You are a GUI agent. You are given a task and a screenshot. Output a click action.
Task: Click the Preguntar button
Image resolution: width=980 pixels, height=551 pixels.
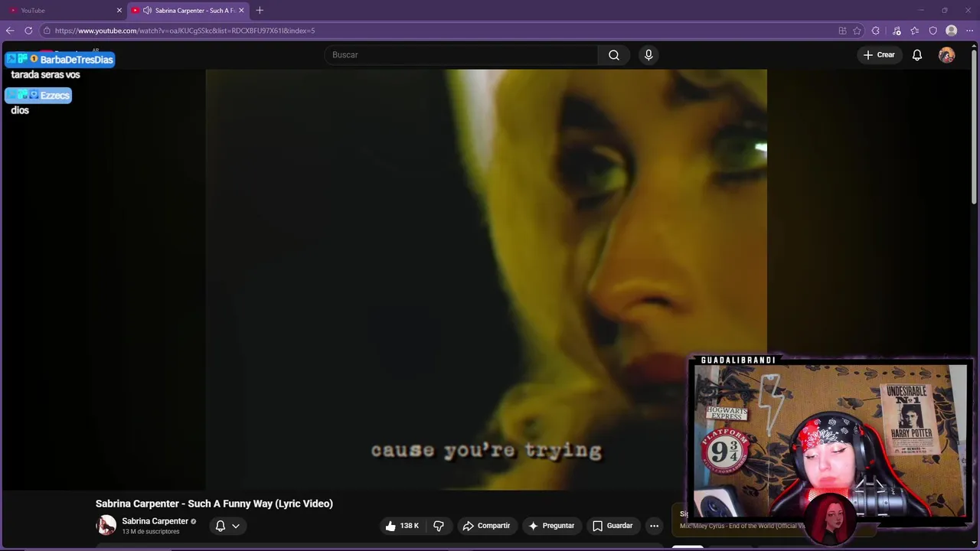pos(551,526)
